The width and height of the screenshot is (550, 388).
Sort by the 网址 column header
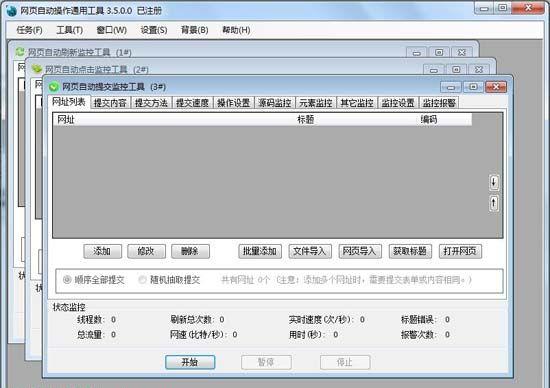pos(174,120)
